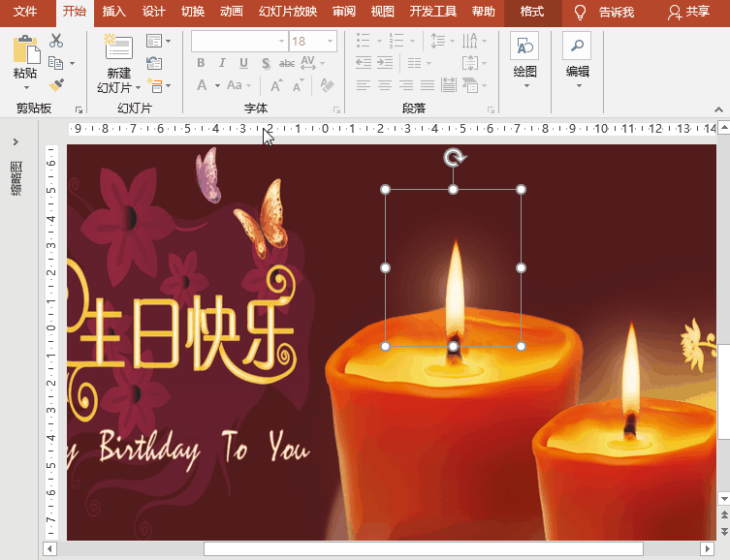Click the Reset slide icon

(154, 63)
